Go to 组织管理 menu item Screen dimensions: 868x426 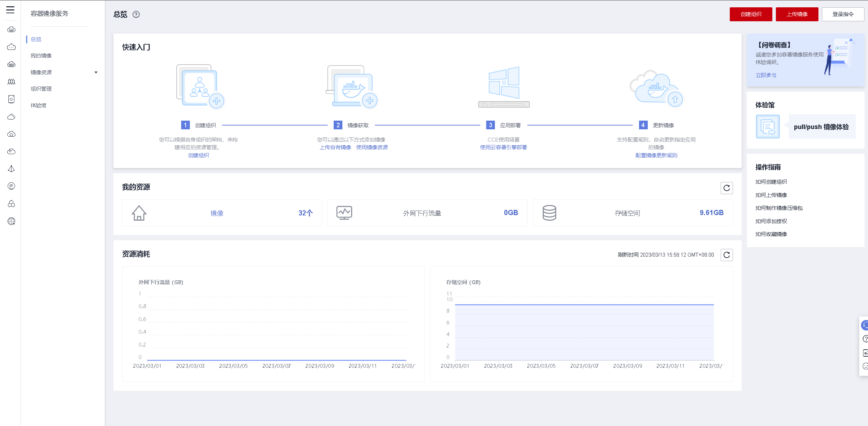coord(41,89)
